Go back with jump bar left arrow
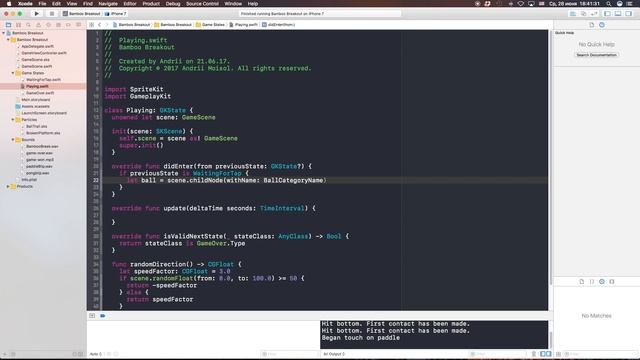This screenshot has height=360, width=640. point(100,25)
